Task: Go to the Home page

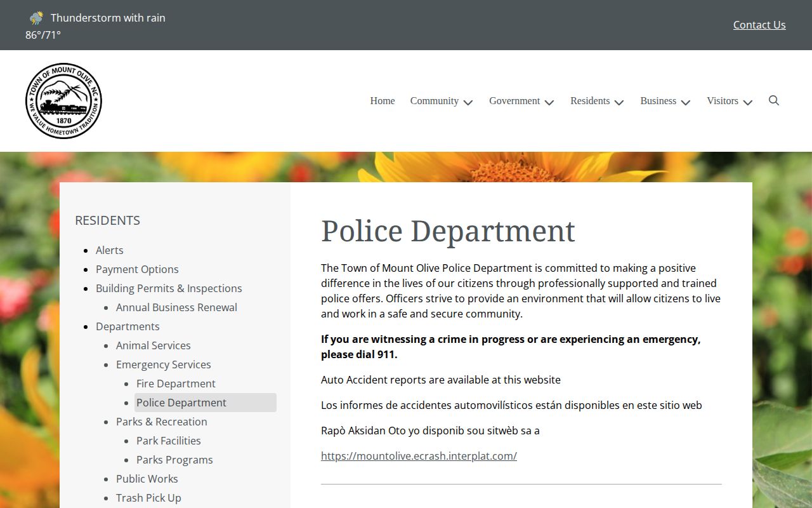Action: click(x=383, y=101)
